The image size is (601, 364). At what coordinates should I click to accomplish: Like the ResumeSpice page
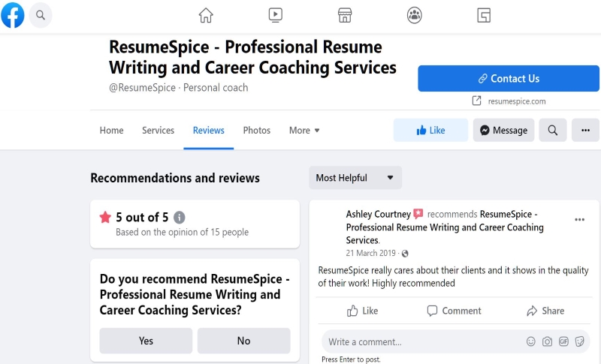(x=430, y=130)
